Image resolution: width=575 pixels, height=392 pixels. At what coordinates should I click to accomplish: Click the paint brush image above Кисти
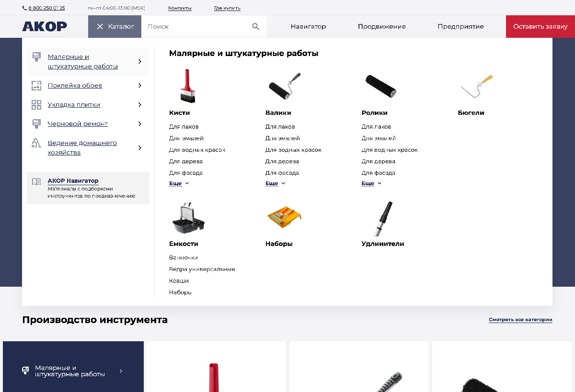click(187, 86)
